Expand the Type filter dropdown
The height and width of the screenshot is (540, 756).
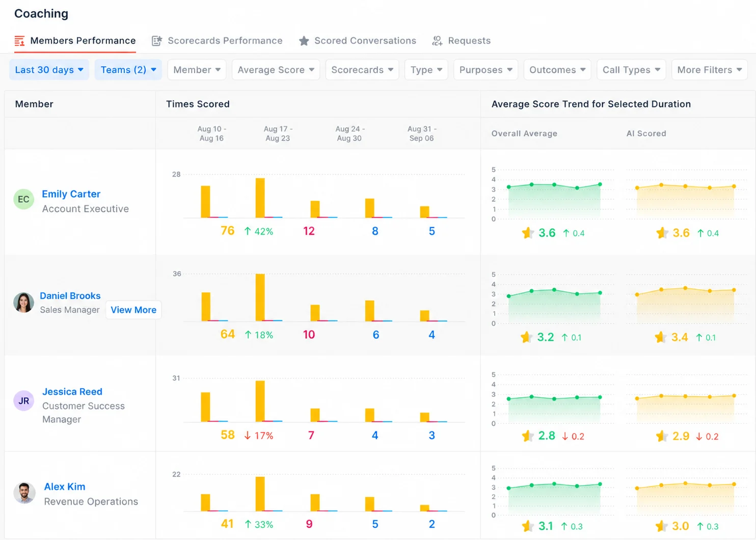coord(426,70)
